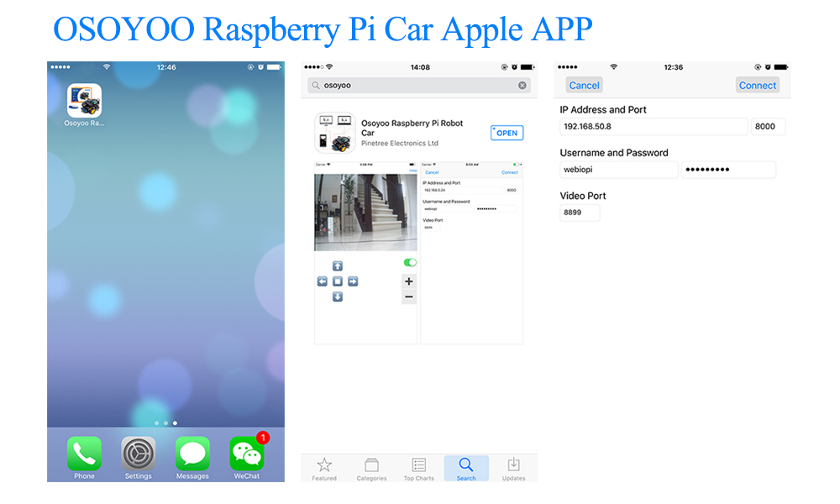Select the Search tab

pos(466,469)
